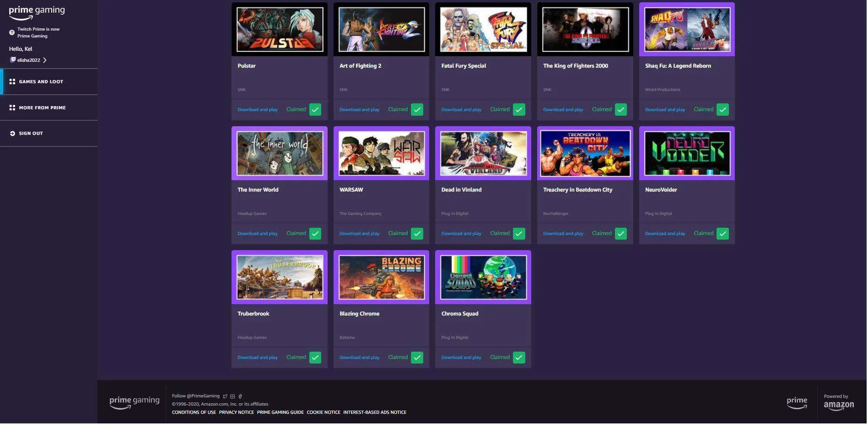Open the Privacy Notice link
This screenshot has height=428, width=868.
click(x=237, y=412)
